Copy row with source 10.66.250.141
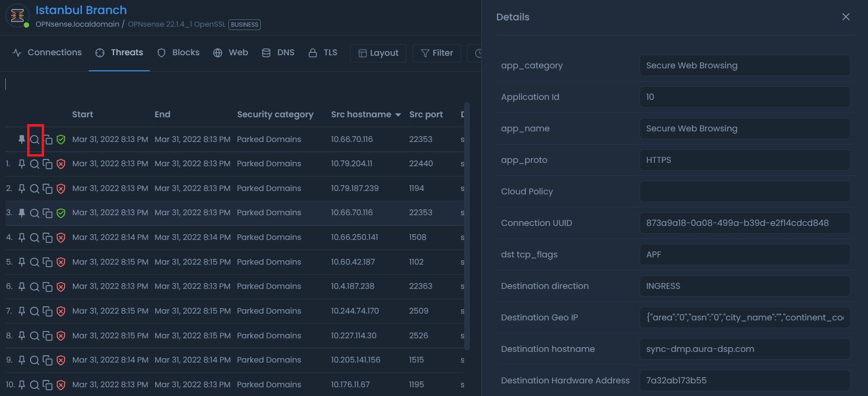The width and height of the screenshot is (868, 396). click(x=48, y=238)
